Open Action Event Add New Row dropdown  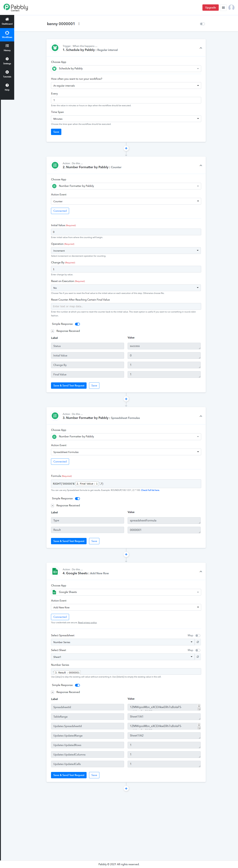[x=126, y=607]
